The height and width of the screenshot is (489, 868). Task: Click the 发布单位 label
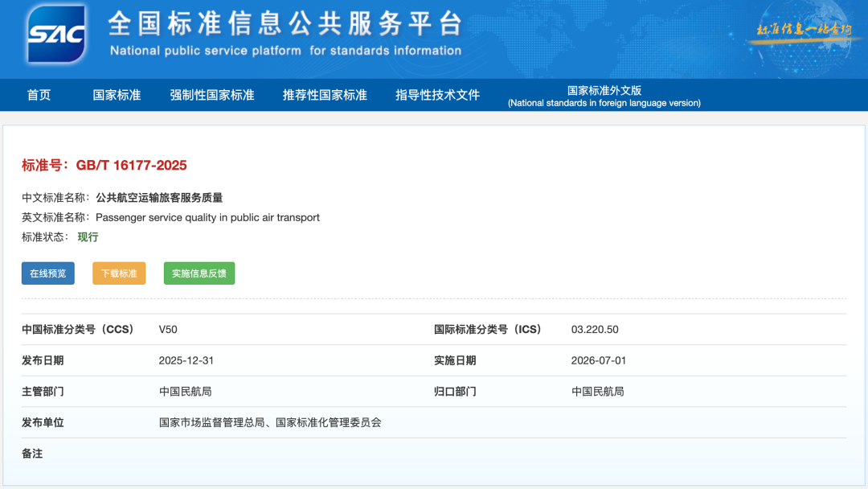[43, 422]
